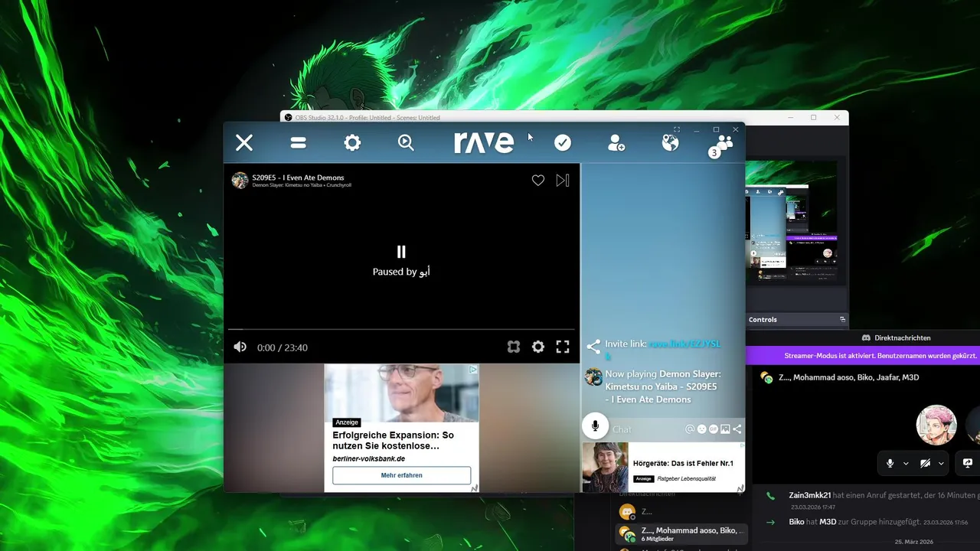This screenshot has width=980, height=551.
Task: Click the Streamer-Modus purple notice banner
Action: coord(863,356)
